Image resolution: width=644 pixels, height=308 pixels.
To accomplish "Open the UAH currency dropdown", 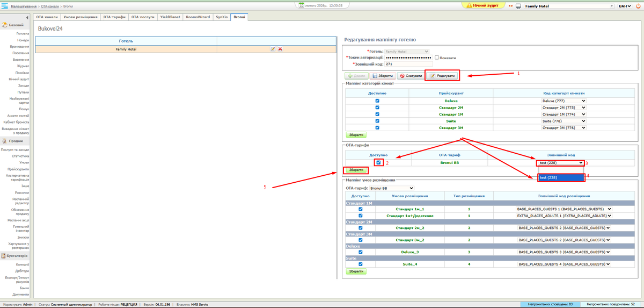I will pyautogui.click(x=625, y=6).
